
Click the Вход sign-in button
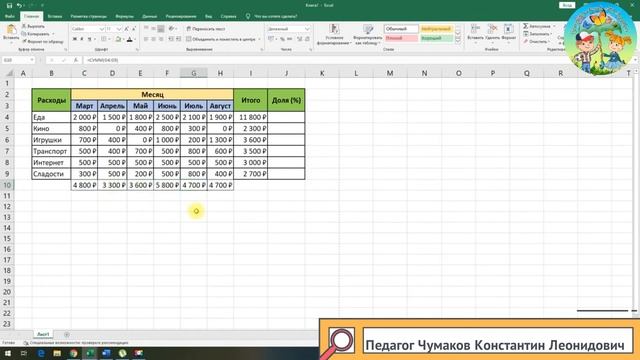[x=567, y=5]
